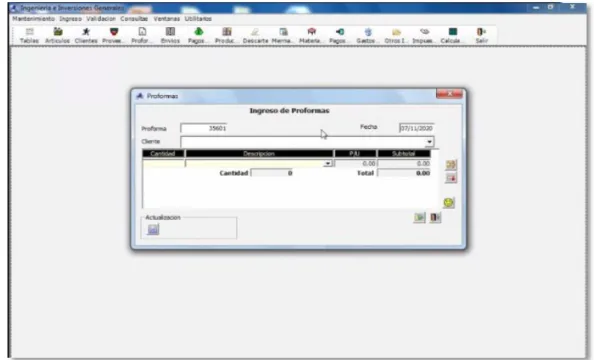
Task: Open the Calcula... toolbar icon
Action: coord(452,36)
